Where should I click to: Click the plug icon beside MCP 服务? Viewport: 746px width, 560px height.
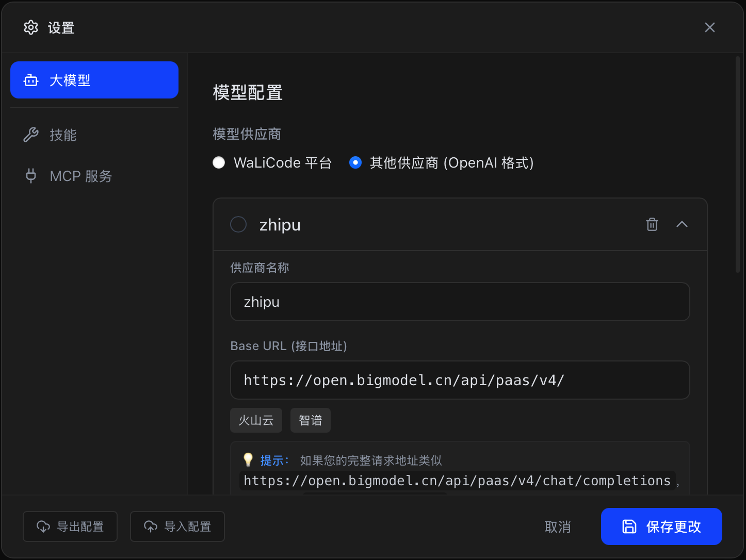(x=31, y=176)
